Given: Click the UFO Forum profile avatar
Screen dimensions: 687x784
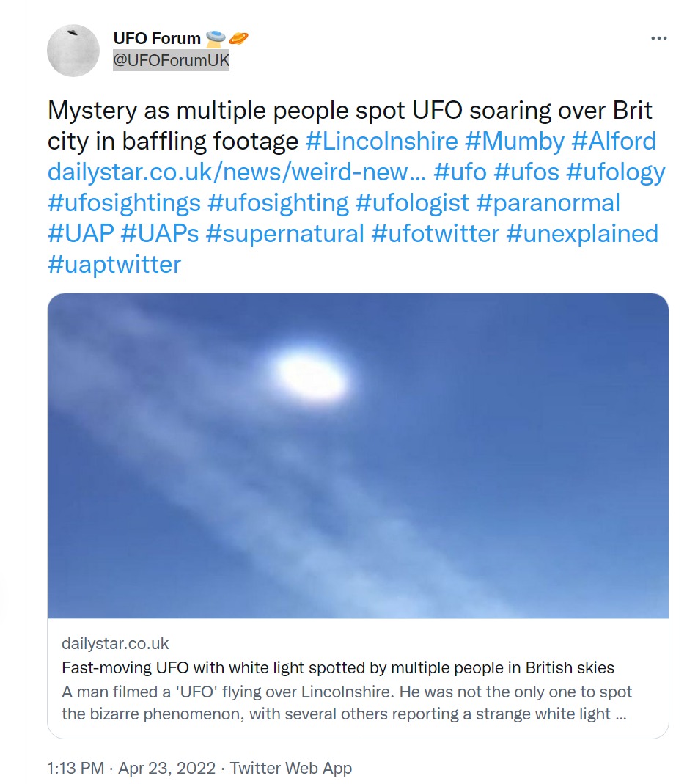Looking at the screenshot, I should (73, 51).
